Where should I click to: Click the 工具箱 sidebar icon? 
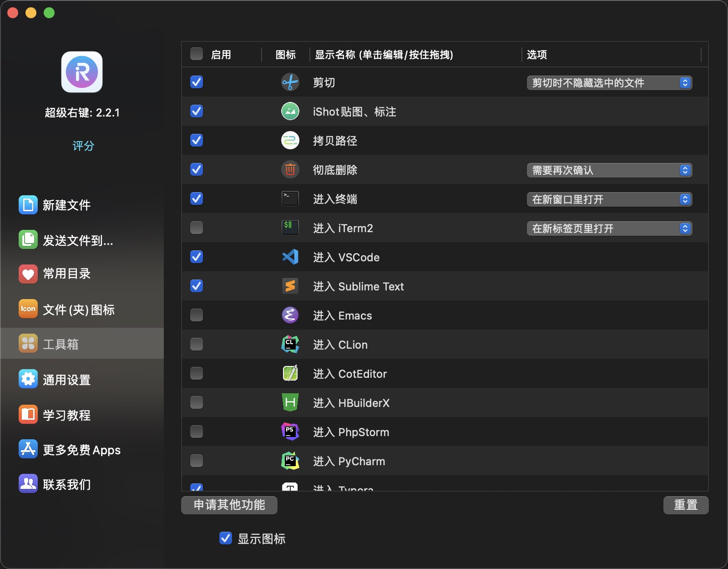[x=28, y=343]
